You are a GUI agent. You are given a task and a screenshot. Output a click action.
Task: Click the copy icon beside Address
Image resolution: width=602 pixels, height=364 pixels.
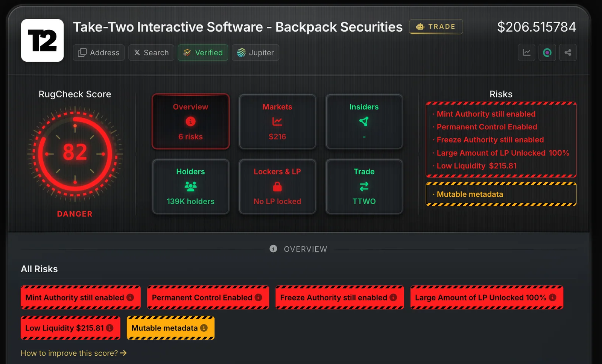[82, 53]
